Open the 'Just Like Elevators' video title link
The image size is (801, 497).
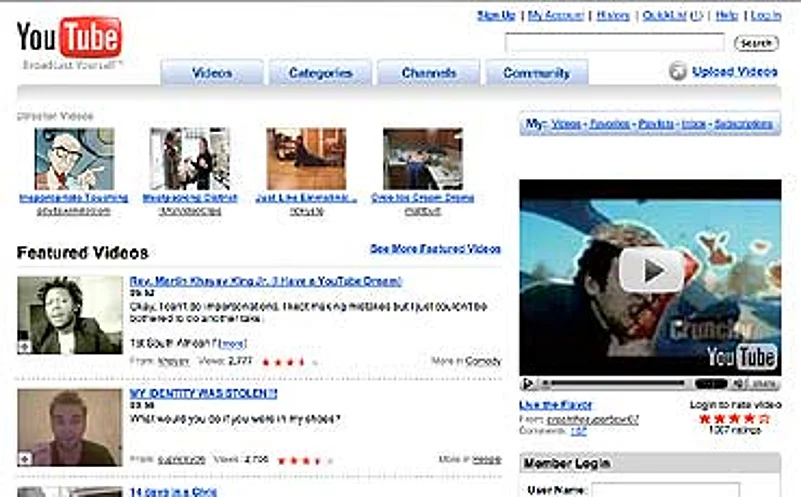point(306,198)
